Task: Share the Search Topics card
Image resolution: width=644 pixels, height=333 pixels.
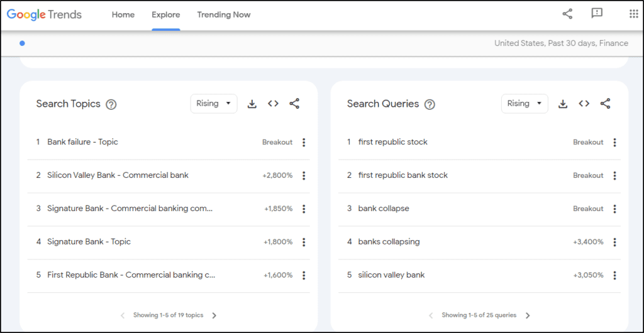Action: (x=294, y=104)
